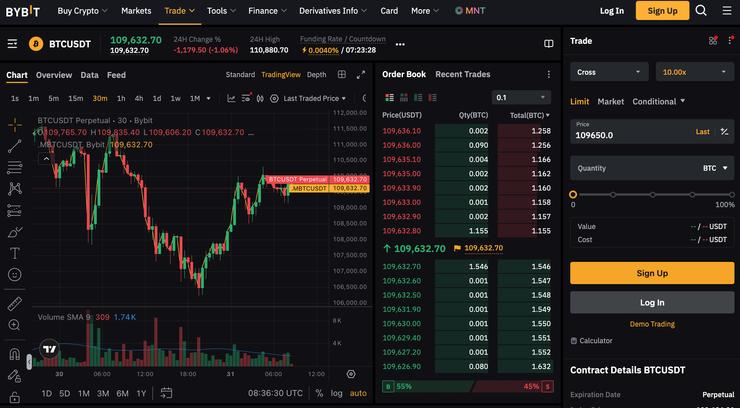Select the pattern drawing tool
The height and width of the screenshot is (408, 740).
[x=15, y=189]
